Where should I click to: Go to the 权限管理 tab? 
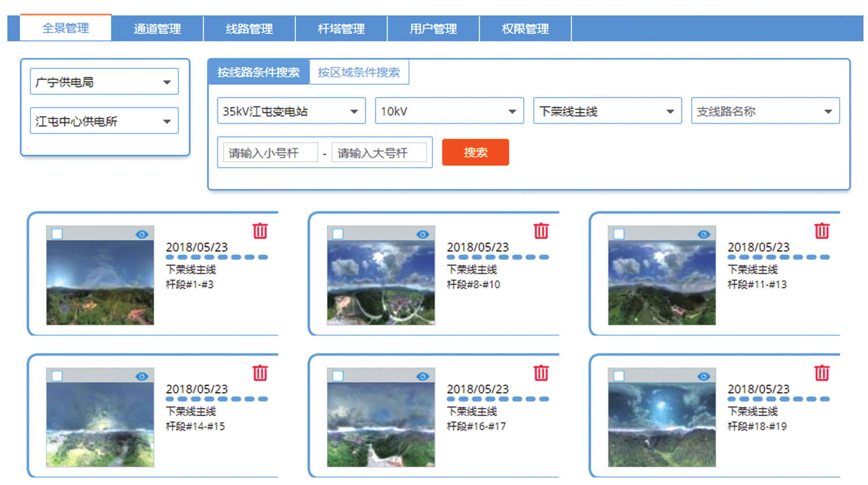pos(525,29)
